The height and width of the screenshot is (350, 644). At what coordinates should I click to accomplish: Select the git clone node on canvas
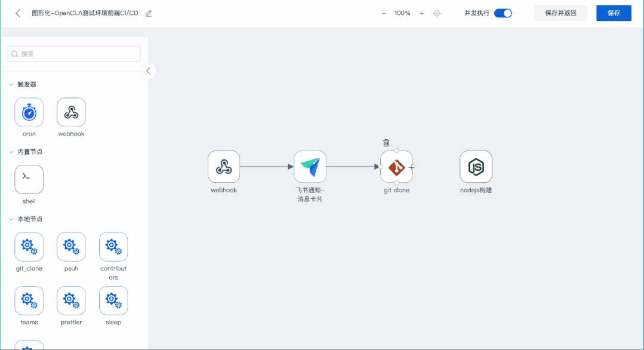(x=396, y=167)
